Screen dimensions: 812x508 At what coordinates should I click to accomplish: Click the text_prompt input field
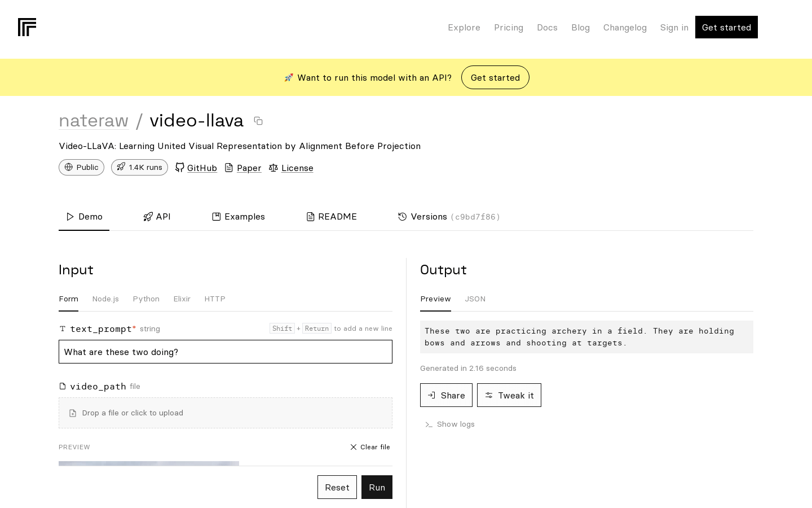pyautogui.click(x=226, y=352)
